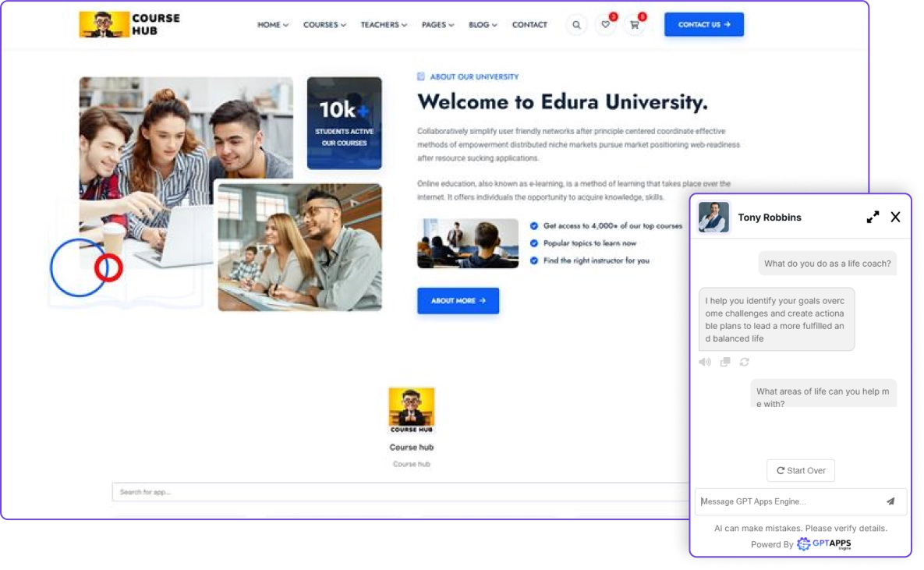Play the chat reply audio speaker icon
The width and height of the screenshot is (924, 570).
(x=705, y=362)
